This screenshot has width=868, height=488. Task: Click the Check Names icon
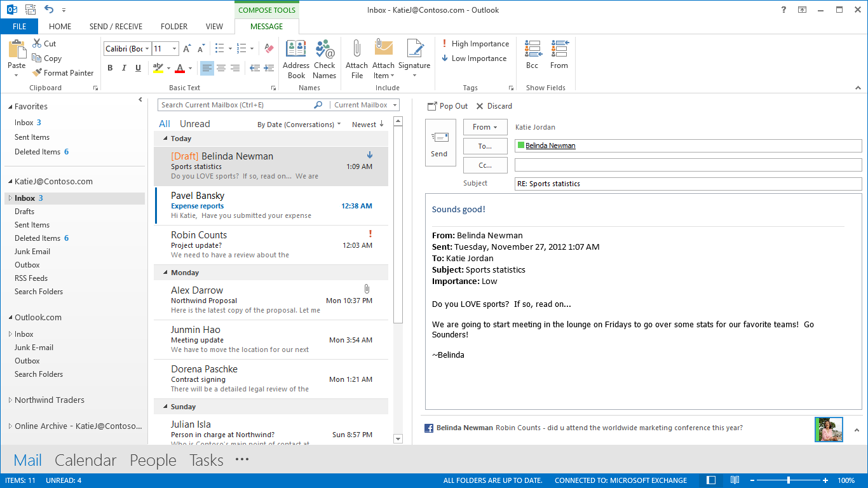pyautogui.click(x=324, y=50)
